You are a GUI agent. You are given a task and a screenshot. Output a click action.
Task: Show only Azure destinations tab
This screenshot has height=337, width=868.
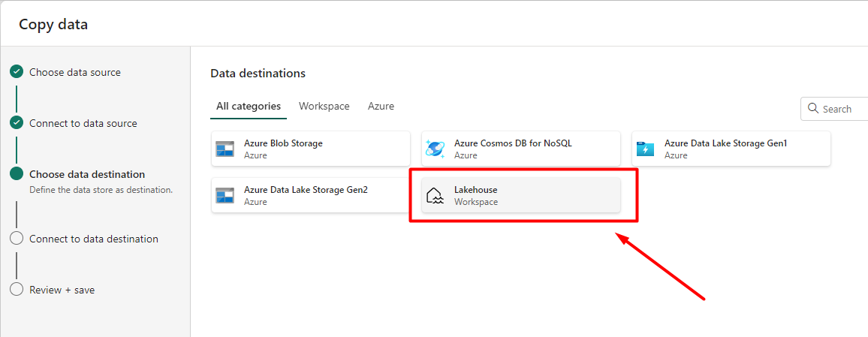(x=381, y=107)
